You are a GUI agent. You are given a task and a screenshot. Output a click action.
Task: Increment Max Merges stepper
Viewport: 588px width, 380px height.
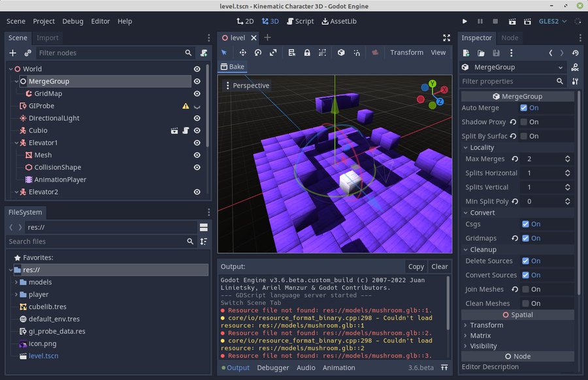(567, 157)
